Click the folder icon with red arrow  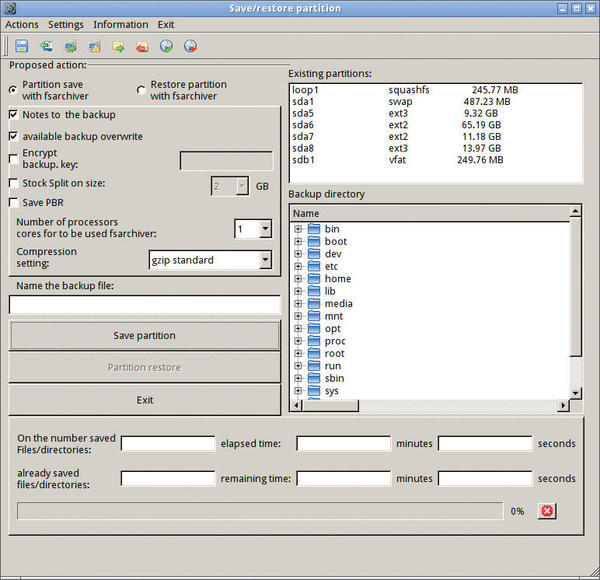142,46
